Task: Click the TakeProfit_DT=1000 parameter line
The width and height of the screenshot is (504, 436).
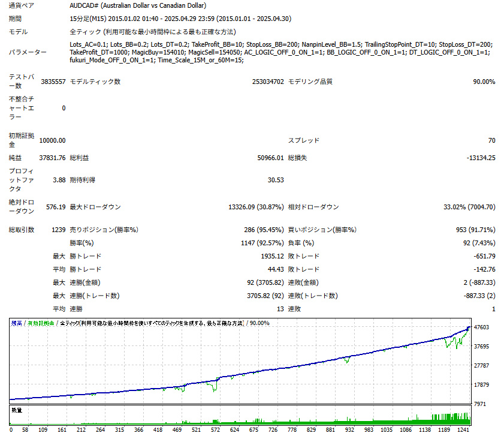Action: [x=280, y=52]
